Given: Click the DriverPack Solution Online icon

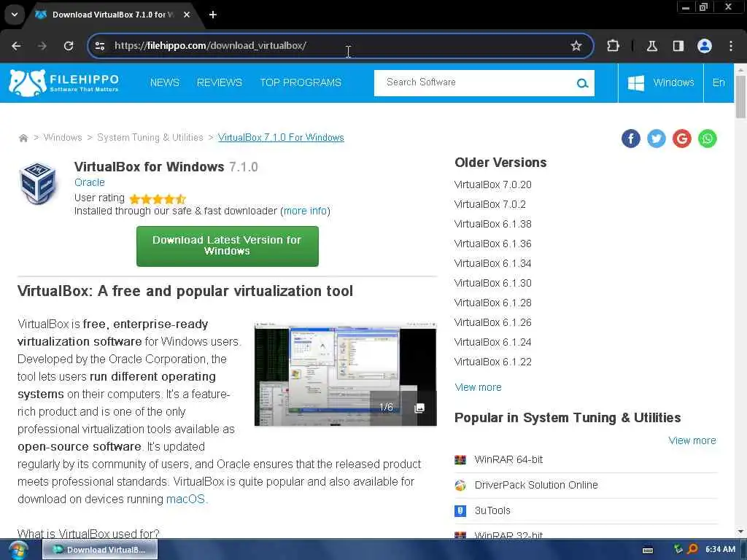Looking at the screenshot, I should pos(460,485).
